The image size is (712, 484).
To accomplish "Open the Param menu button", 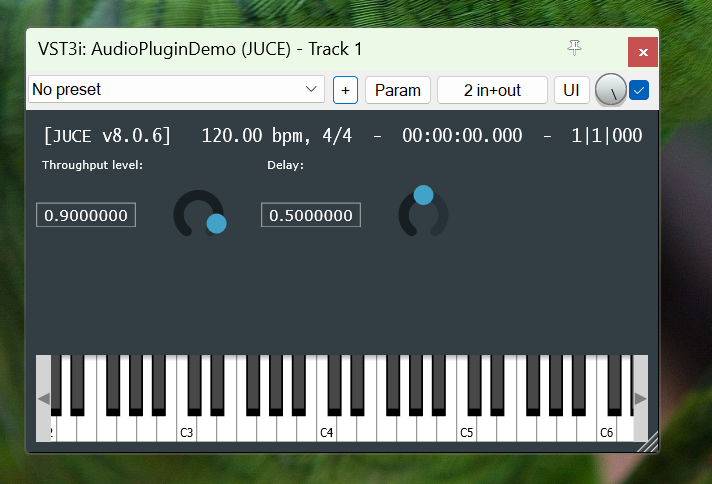I will click(398, 90).
